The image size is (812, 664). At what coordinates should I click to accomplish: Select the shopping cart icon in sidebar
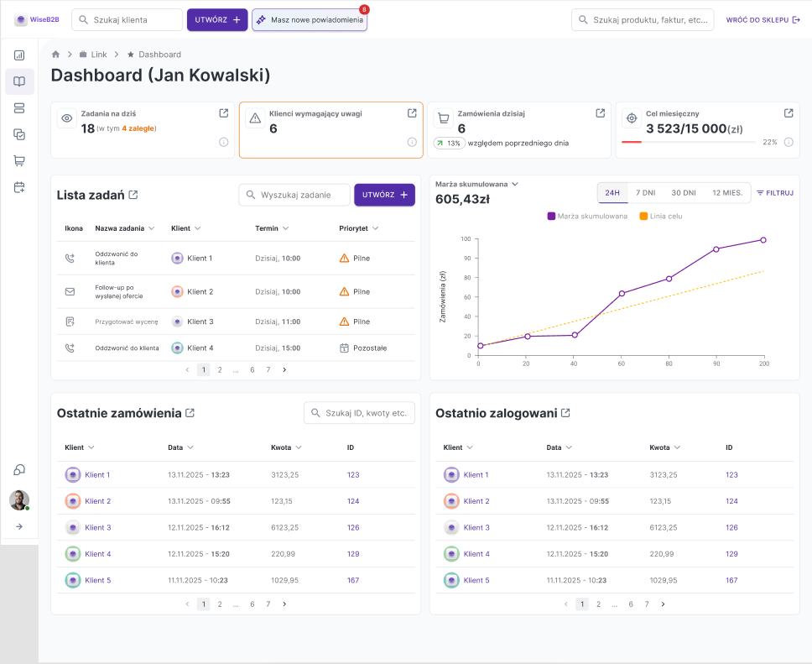pyautogui.click(x=18, y=159)
